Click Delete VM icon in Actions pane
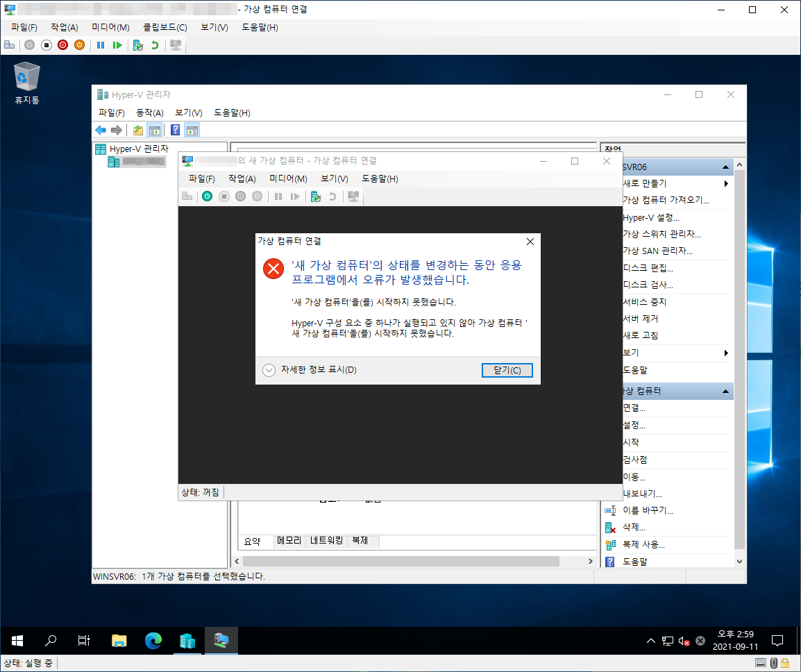The height and width of the screenshot is (672, 801). (610, 528)
